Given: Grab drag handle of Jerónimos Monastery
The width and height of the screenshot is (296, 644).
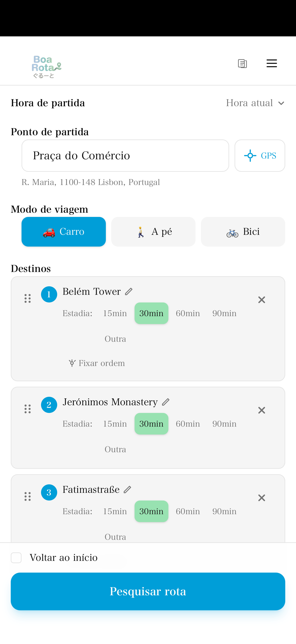Looking at the screenshot, I should 27,409.
